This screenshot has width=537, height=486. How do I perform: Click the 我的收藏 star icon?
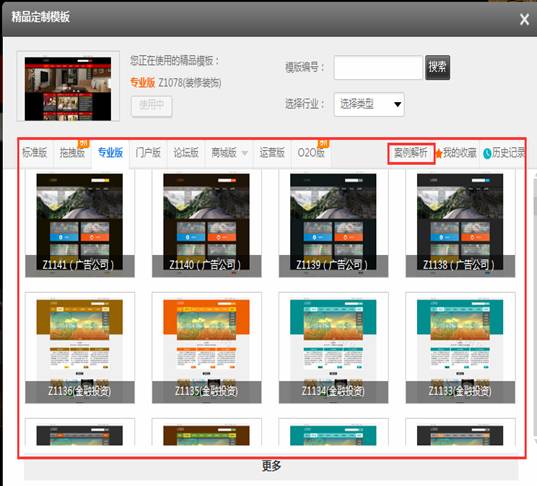coord(439,154)
